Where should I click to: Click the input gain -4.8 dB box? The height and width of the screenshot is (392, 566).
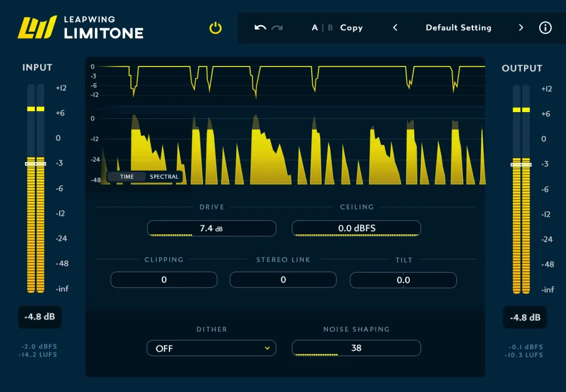40,317
